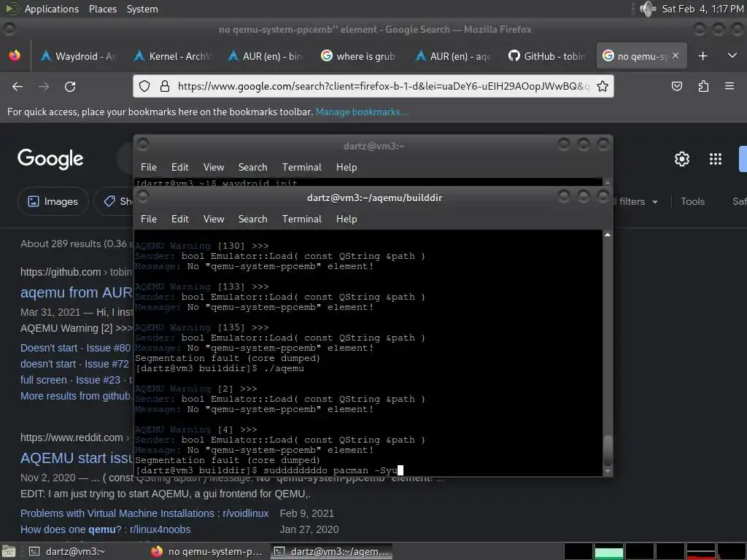Open 'aqemu from AUR' search result
Image resolution: width=747 pixels, height=560 pixels.
tap(76, 292)
